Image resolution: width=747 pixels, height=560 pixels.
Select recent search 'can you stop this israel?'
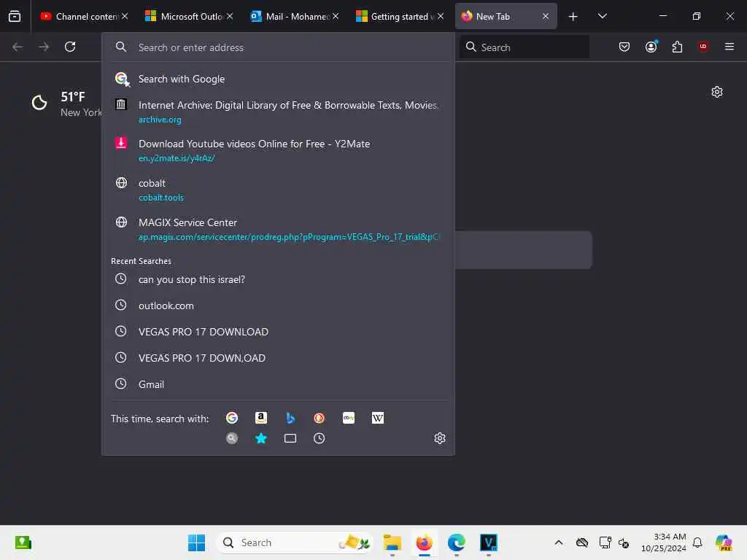[x=278, y=279]
